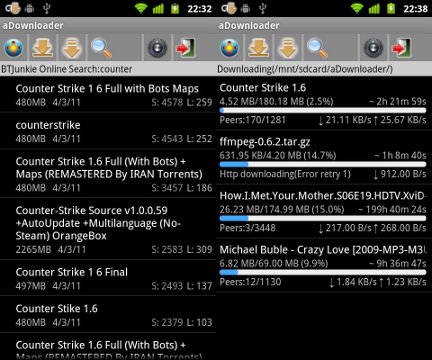Tap download-to-tray icon on Downloading screen
Screen dimensions: 432x360
(258, 48)
